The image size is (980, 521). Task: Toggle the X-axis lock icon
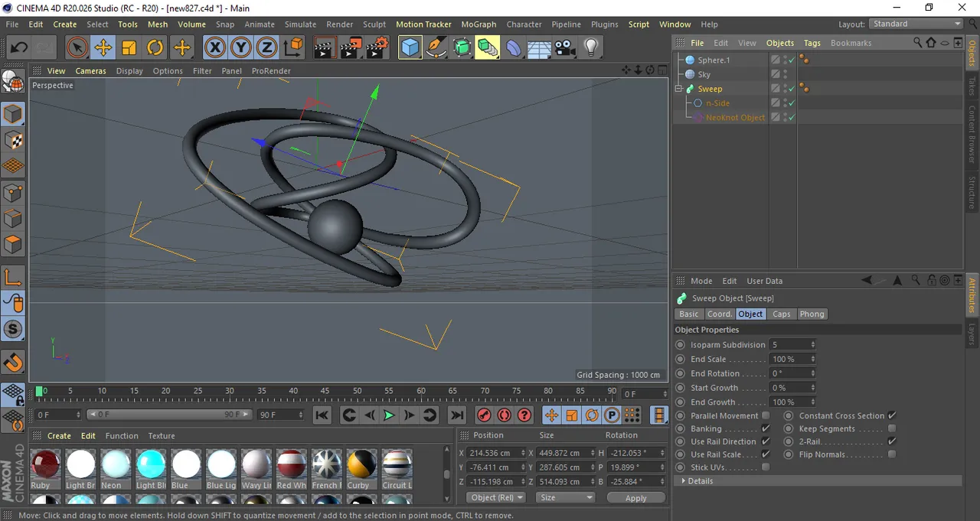215,48
